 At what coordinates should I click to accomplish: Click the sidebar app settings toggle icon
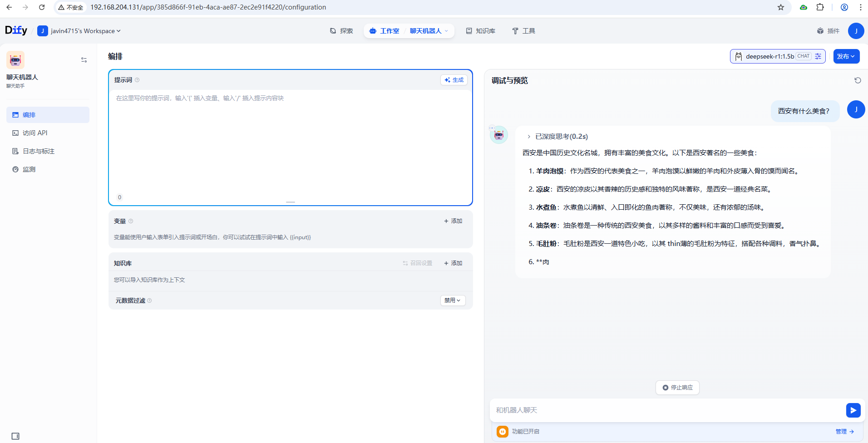coord(84,60)
